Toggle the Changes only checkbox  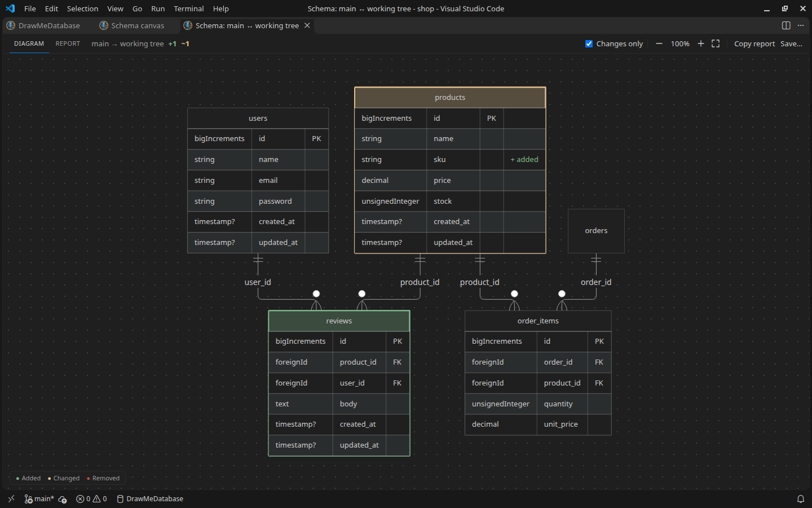pos(589,43)
